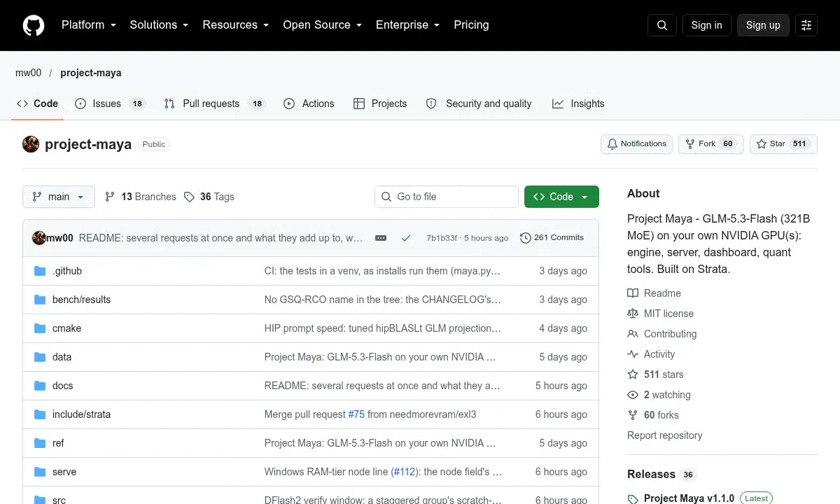Click the mw00 commit author avatar
The image size is (840, 504).
pyautogui.click(x=39, y=238)
